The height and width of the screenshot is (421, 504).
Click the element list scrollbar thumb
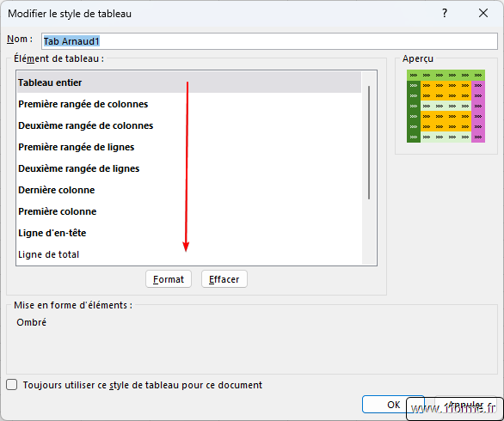coord(369,143)
